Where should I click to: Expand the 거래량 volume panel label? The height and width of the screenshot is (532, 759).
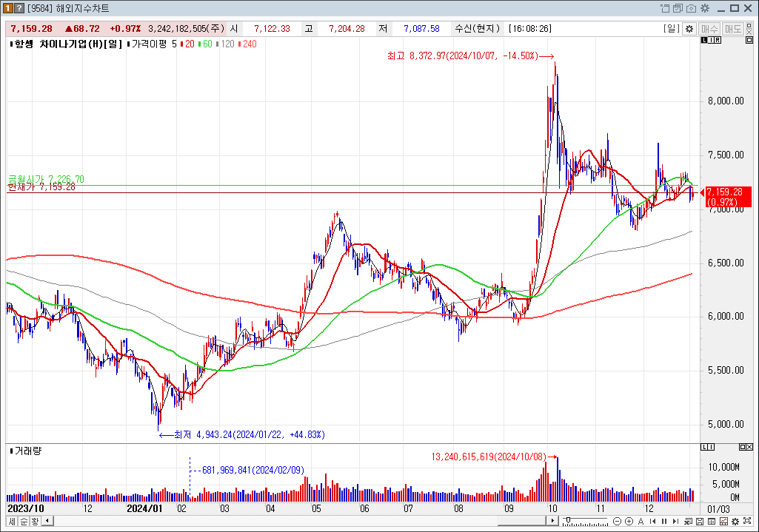27,451
